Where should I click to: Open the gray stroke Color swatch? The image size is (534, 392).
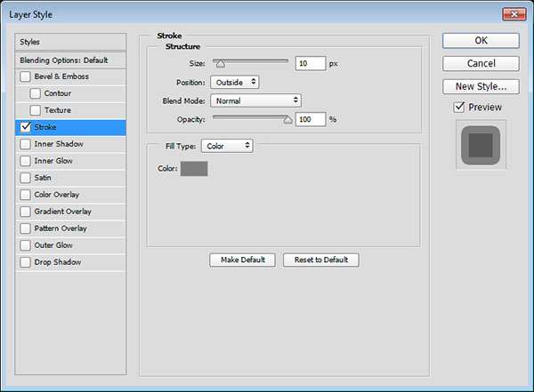pos(194,169)
